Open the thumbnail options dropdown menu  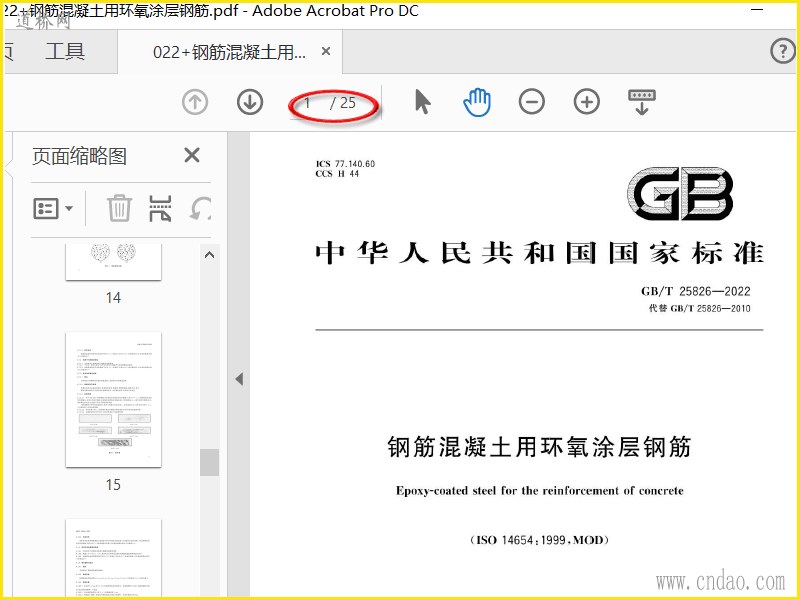[x=53, y=209]
